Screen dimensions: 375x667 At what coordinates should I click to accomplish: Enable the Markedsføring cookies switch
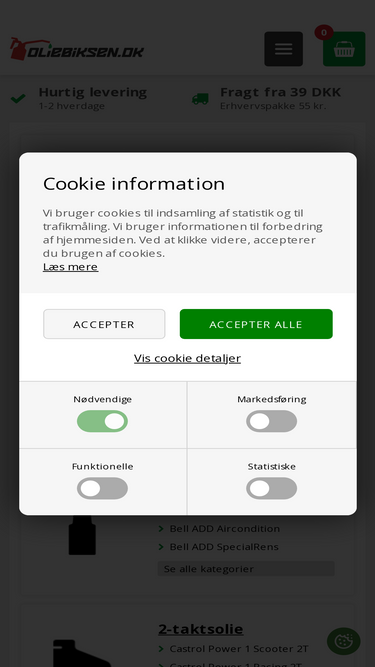coord(272,421)
